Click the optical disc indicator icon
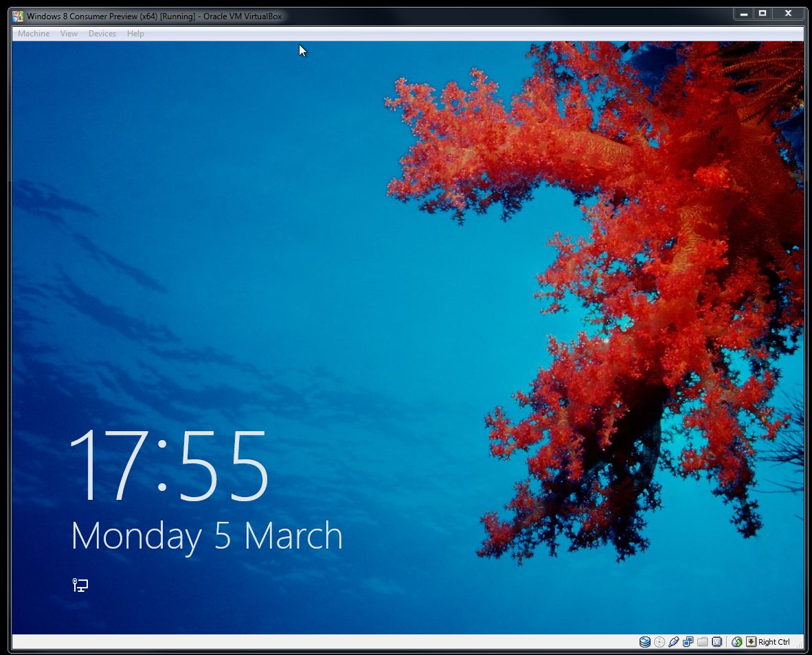 pyautogui.click(x=659, y=642)
